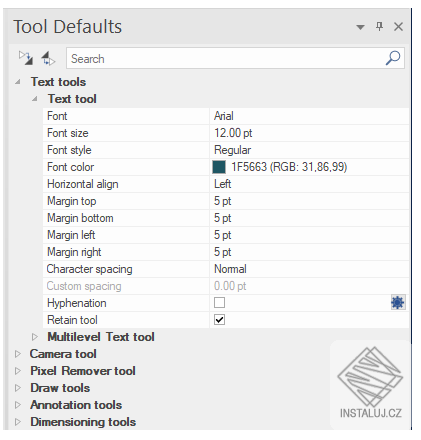Click the Character spacing value Normal
The height and width of the screenshot is (440, 421).
(x=230, y=269)
